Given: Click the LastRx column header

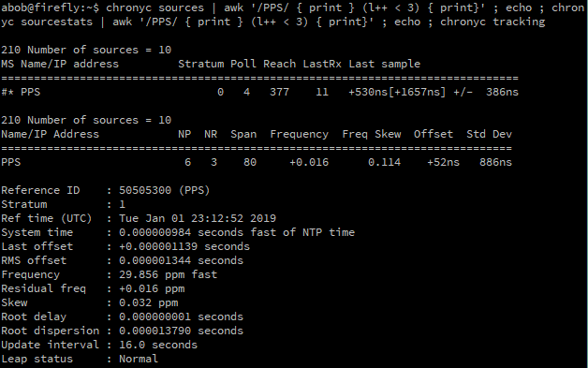Looking at the screenshot, I should 322,64.
